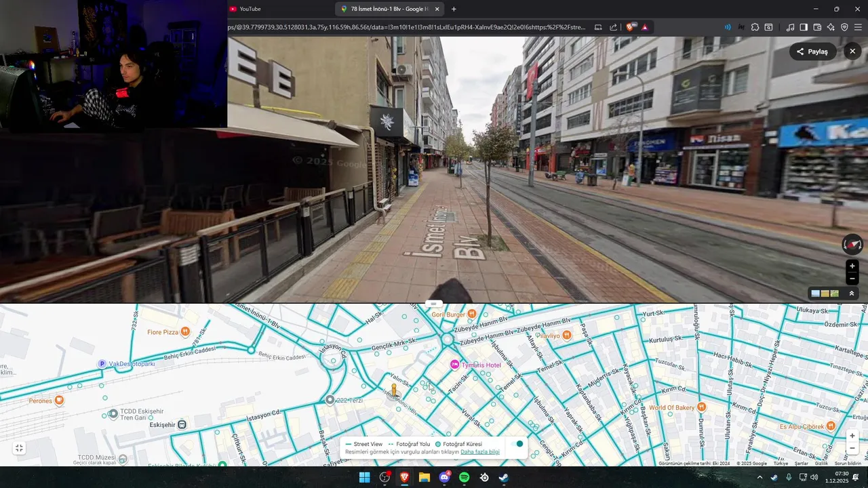
Task: Zoom out of the lower map
Action: [852, 448]
